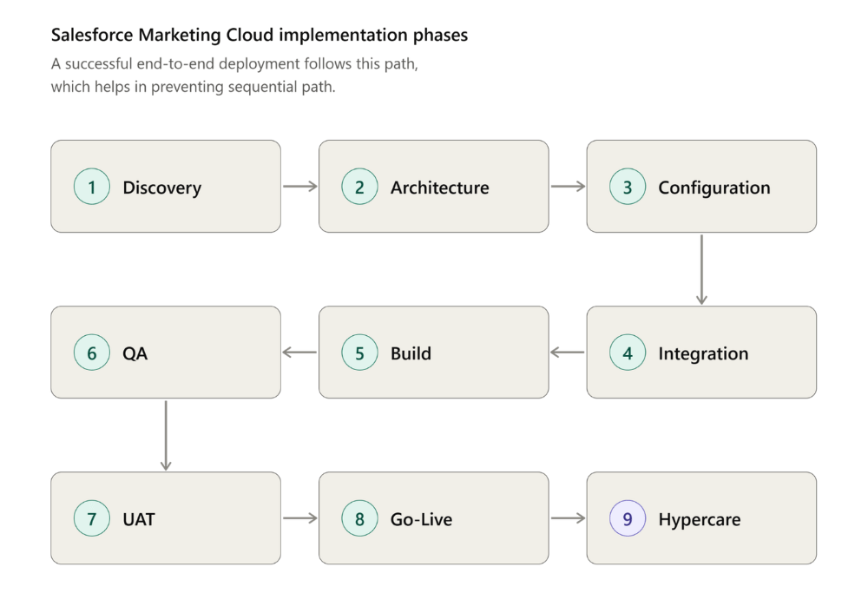Select the Architecture label
The image size is (868, 613).
pos(440,188)
